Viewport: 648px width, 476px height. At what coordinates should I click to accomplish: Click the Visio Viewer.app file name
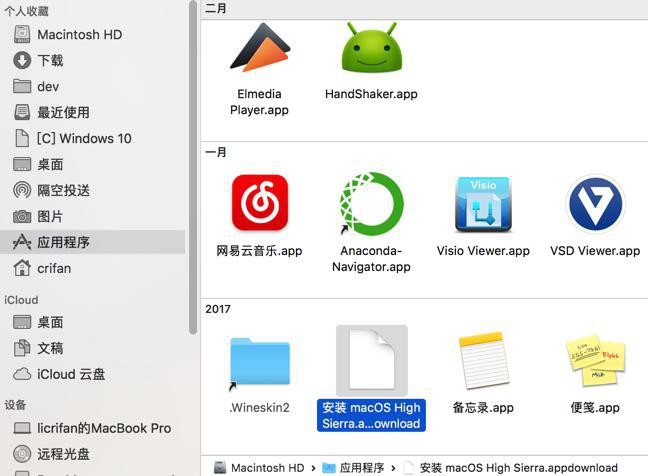[x=483, y=250]
